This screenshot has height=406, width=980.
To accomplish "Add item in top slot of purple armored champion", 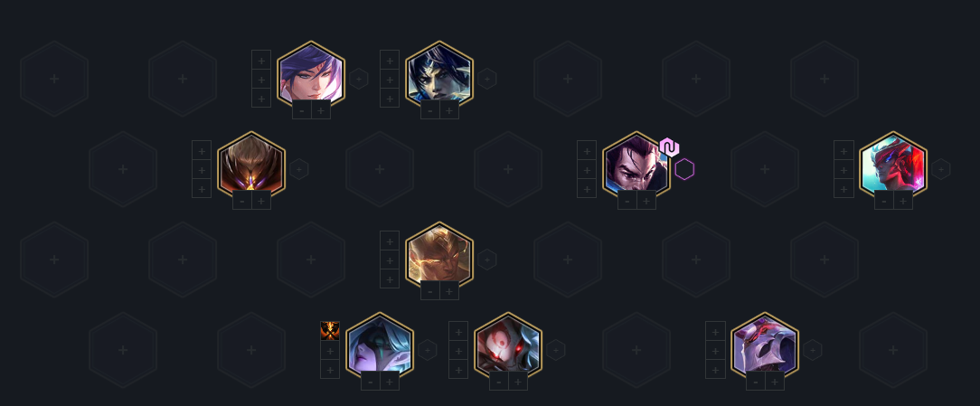I will tap(715, 331).
